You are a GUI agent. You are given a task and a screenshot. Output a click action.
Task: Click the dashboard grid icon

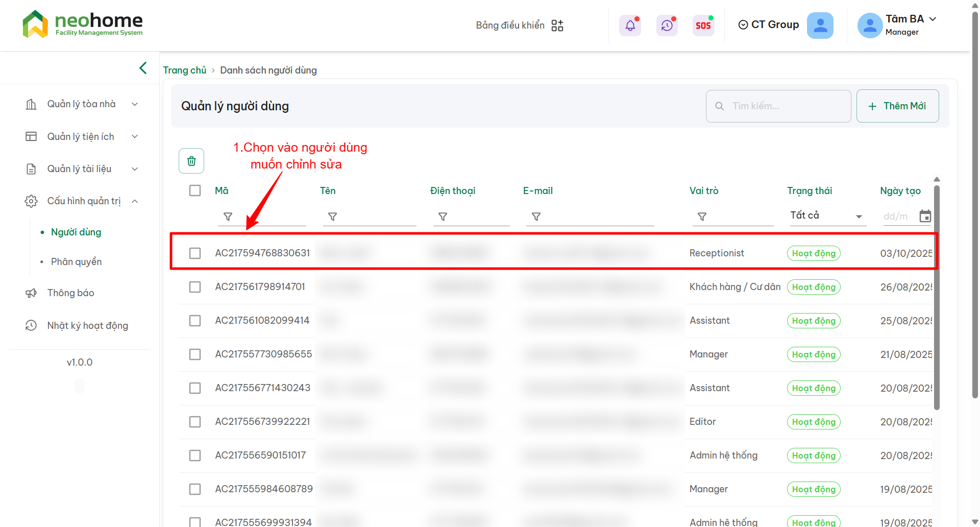point(557,26)
